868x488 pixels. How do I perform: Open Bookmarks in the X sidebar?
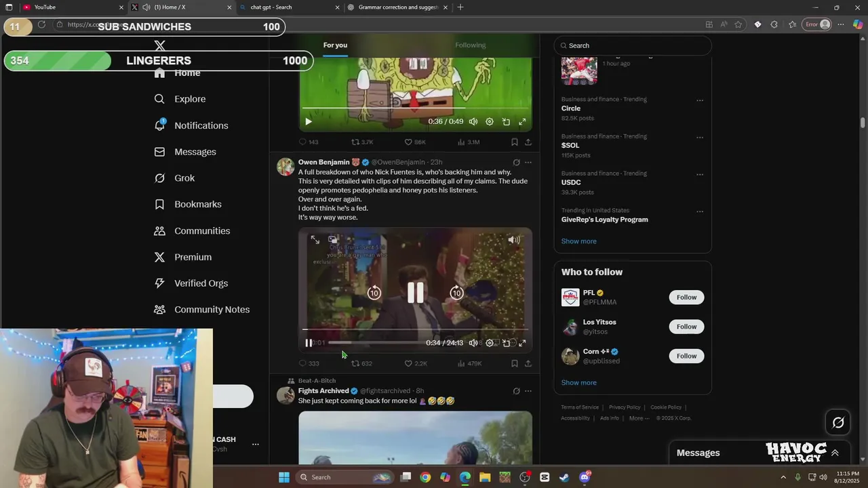click(x=188, y=204)
